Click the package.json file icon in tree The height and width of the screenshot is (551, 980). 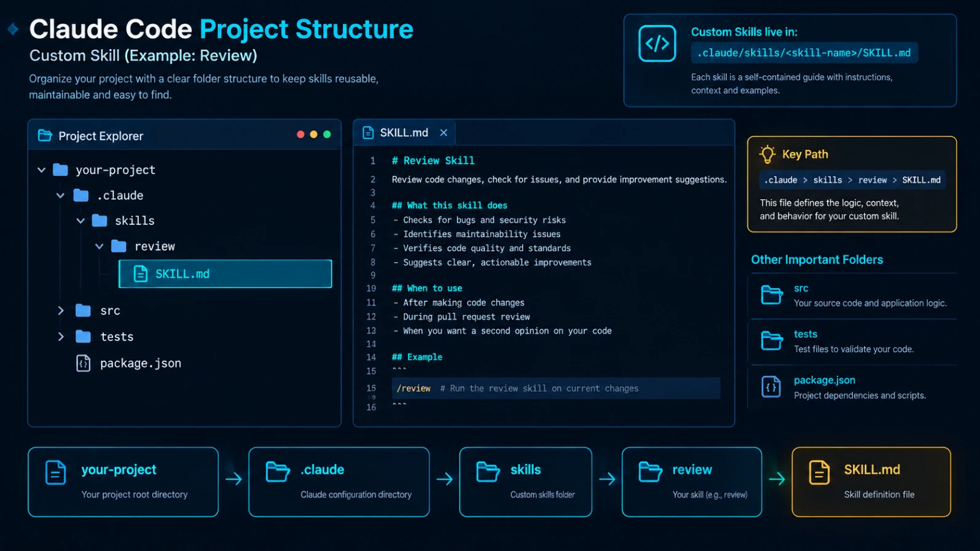tap(83, 363)
